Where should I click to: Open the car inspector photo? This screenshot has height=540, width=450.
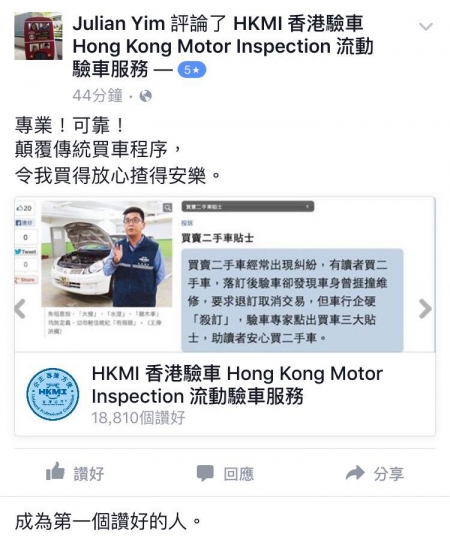click(x=107, y=254)
